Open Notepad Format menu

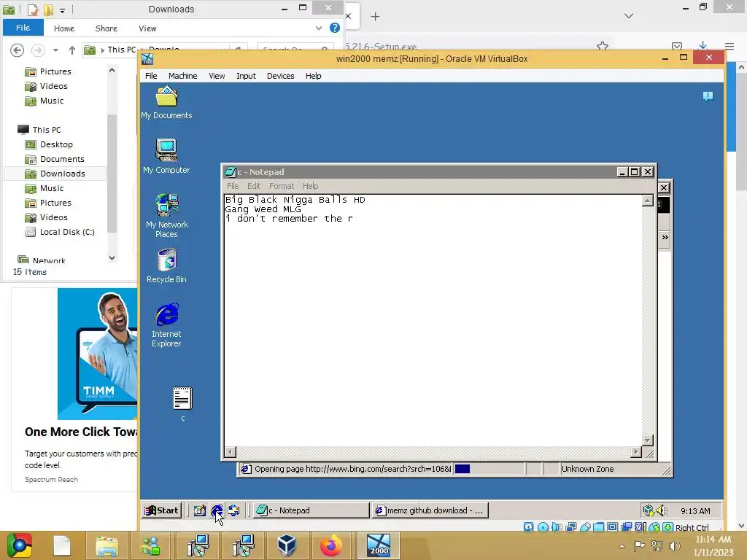(281, 186)
